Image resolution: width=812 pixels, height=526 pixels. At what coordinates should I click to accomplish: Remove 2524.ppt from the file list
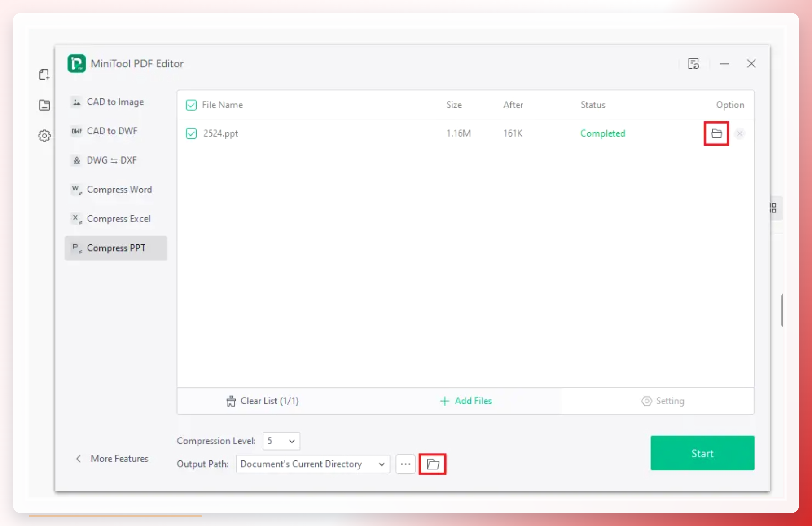(740, 133)
